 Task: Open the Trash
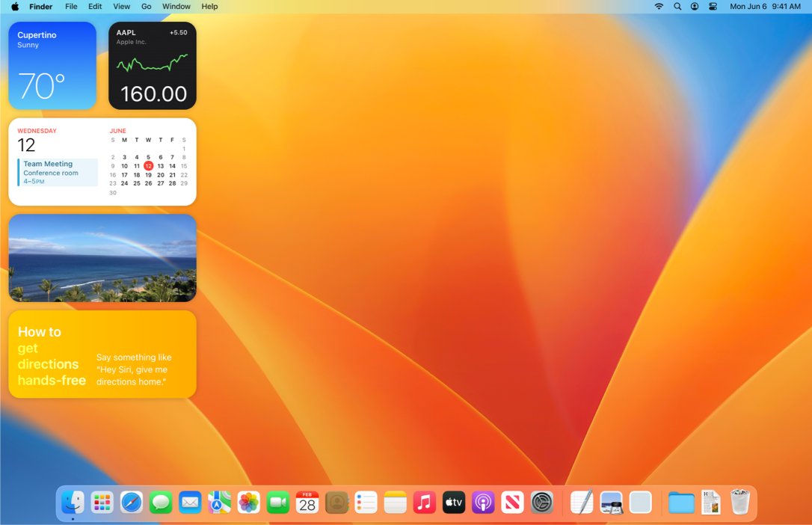(x=739, y=503)
